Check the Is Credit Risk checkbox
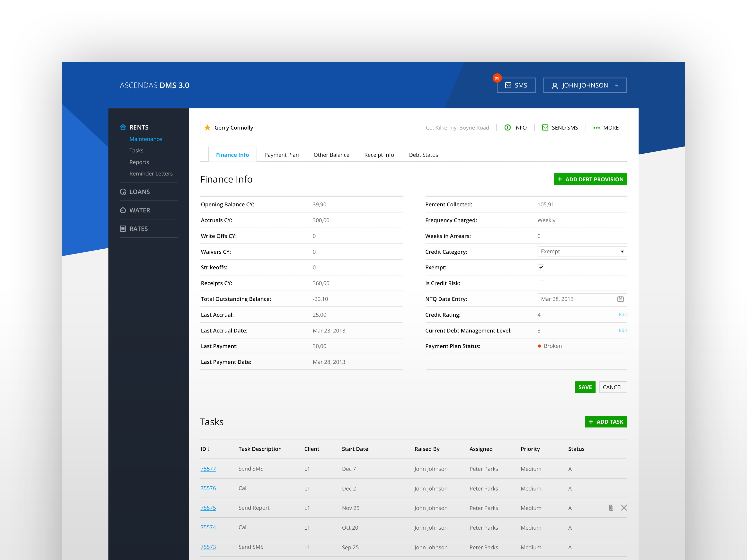 point(541,283)
